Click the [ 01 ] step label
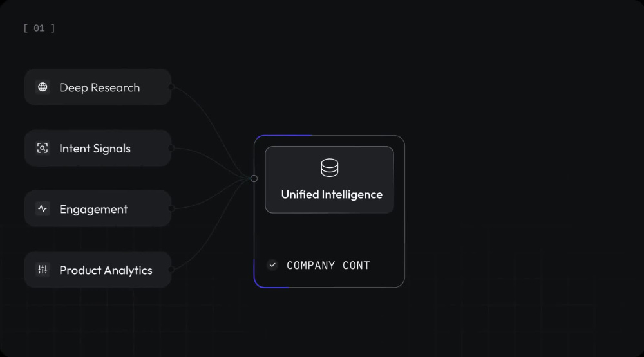The image size is (644, 357). 39,28
